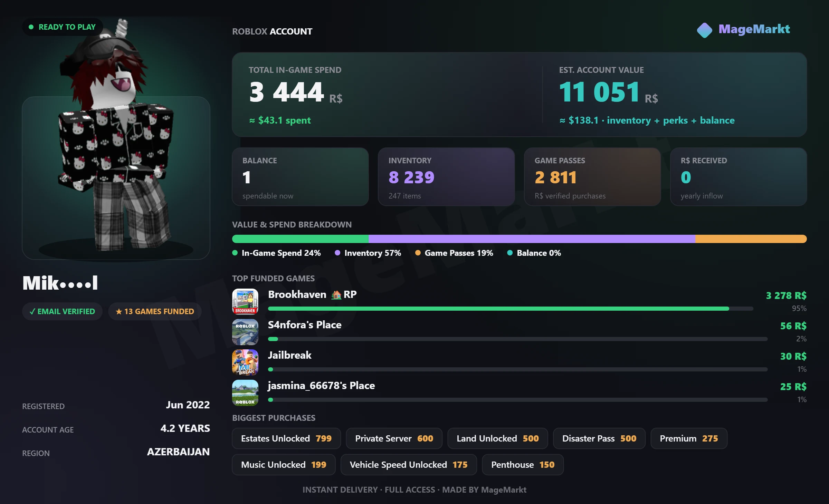Click the 25 R$ amount for jasmina_66678's Place
This screenshot has width=829, height=504.
pyautogui.click(x=793, y=387)
